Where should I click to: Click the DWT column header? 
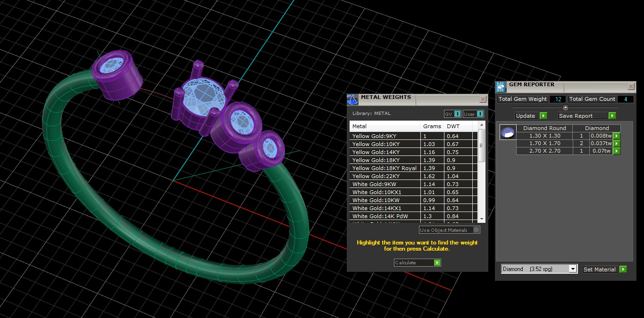click(x=458, y=126)
